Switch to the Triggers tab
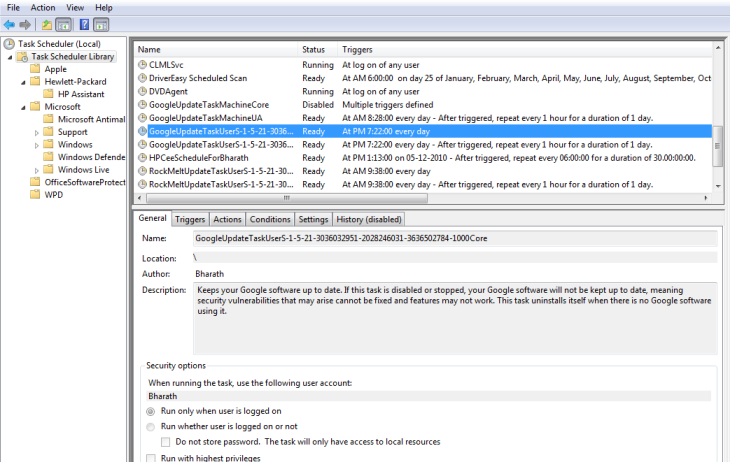 pos(190,219)
